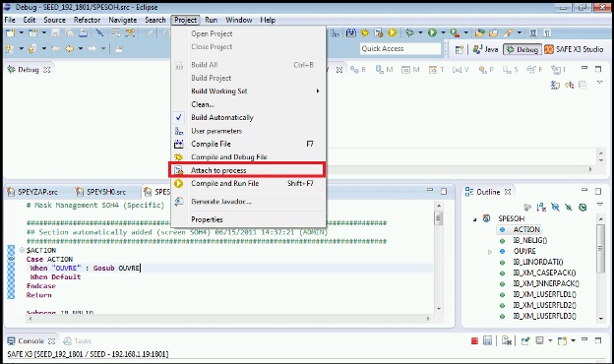614x364 pixels.
Task: Select Properties menu entry
Action: pyautogui.click(x=248, y=219)
